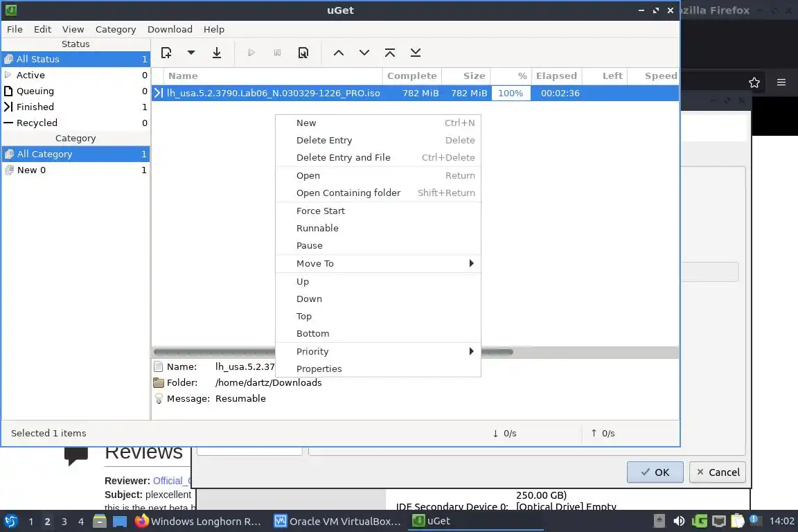The width and height of the screenshot is (798, 532).
Task: Switch to workspace 3 in the pager
Action: pos(64,522)
